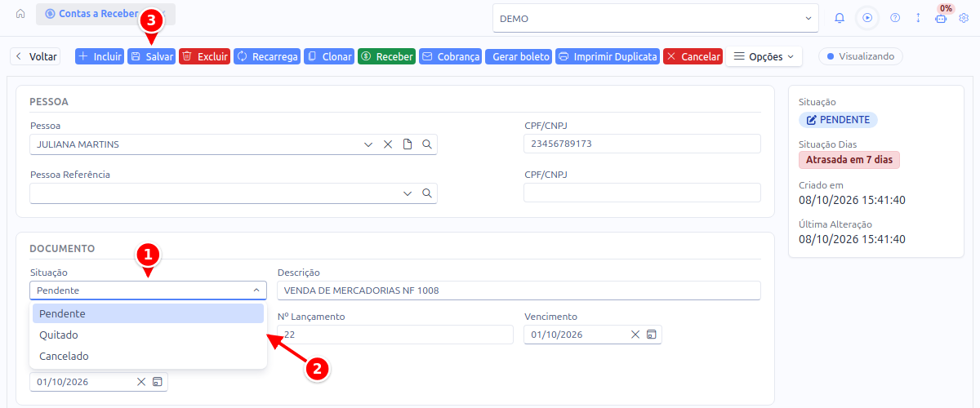
Task: Open settings gear icon
Action: [x=964, y=18]
